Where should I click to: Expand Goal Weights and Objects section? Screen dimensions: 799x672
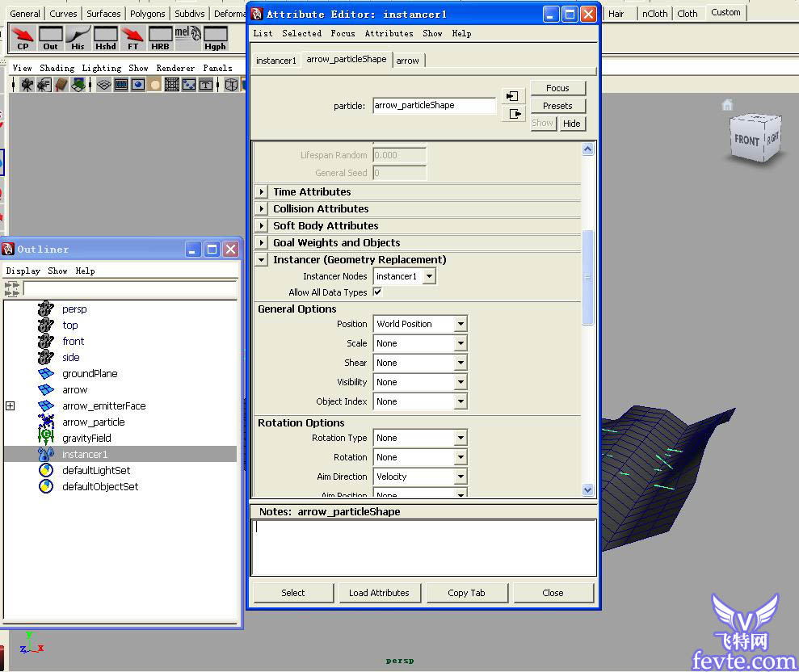pyautogui.click(x=262, y=242)
